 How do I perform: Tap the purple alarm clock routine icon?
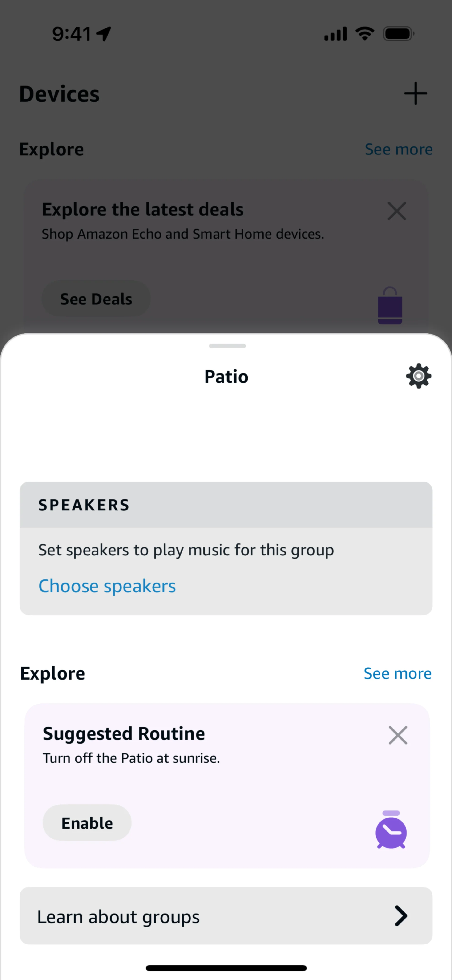[391, 830]
